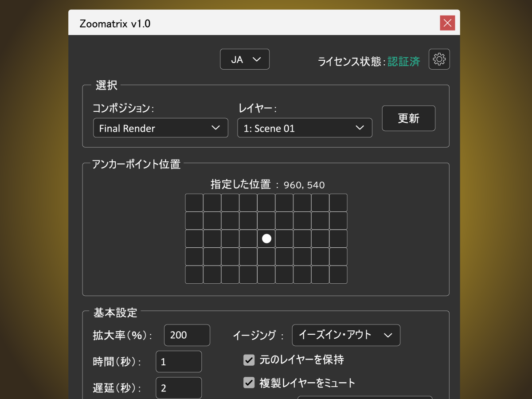The width and height of the screenshot is (532, 399).
Task: Click the 遅延(秒) input showing 2
Action: tap(179, 388)
